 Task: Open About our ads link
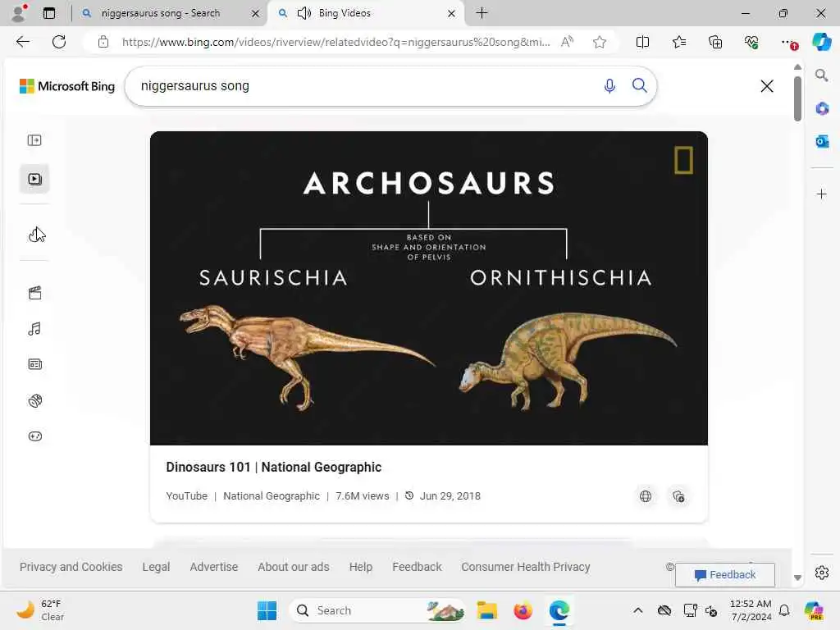[294, 567]
